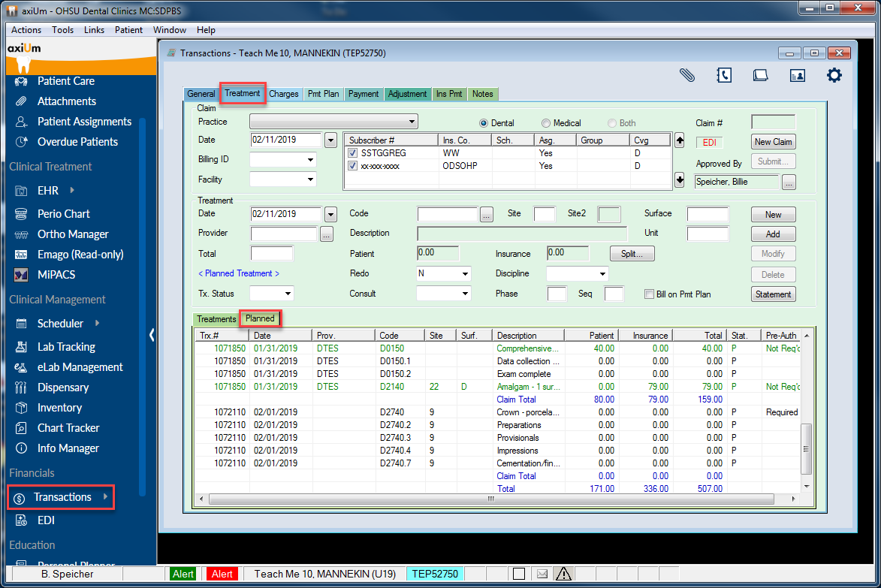Open the Tx. Status dropdown

tap(271, 293)
